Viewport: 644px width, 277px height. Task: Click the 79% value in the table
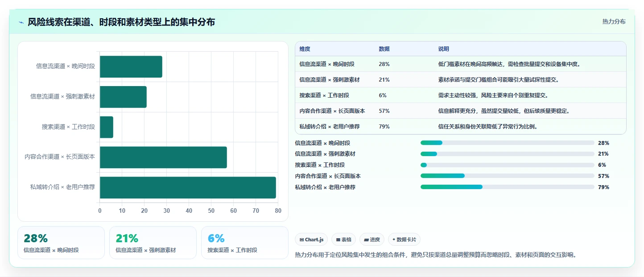(x=384, y=127)
